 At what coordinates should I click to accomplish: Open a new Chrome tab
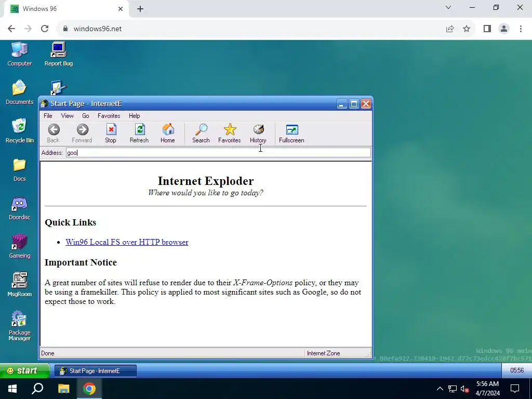click(x=140, y=9)
